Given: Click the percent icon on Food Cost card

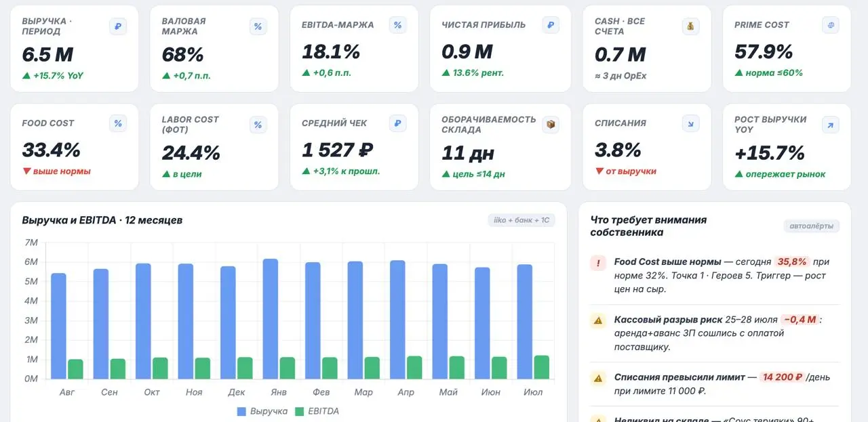Looking at the screenshot, I should click(x=118, y=123).
